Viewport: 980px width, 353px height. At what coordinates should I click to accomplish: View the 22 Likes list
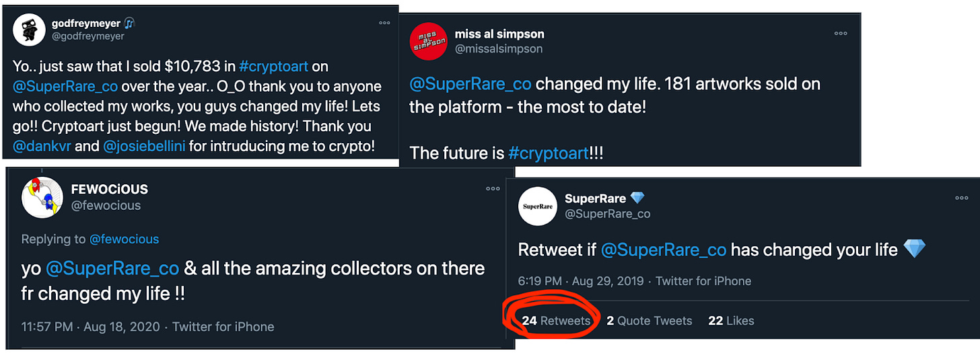pos(731,321)
